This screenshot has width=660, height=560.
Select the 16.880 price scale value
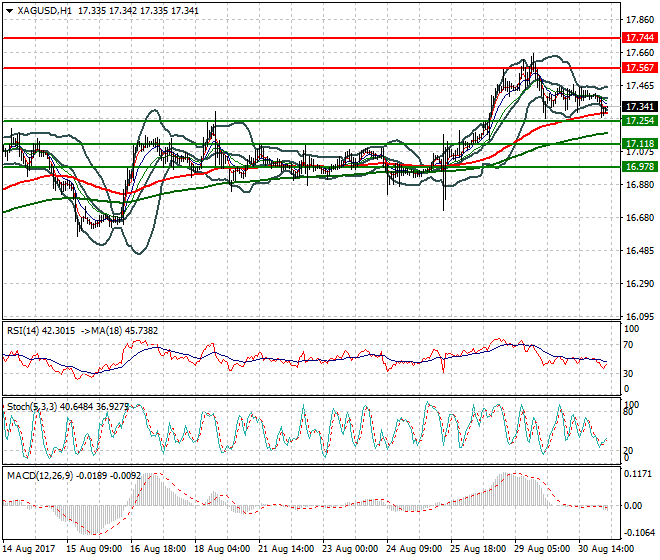click(640, 184)
